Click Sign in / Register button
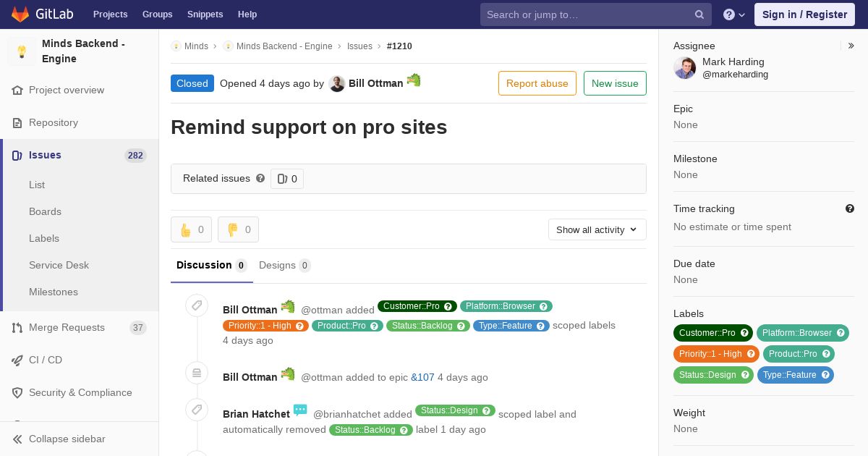868x456 pixels. pyautogui.click(x=804, y=14)
